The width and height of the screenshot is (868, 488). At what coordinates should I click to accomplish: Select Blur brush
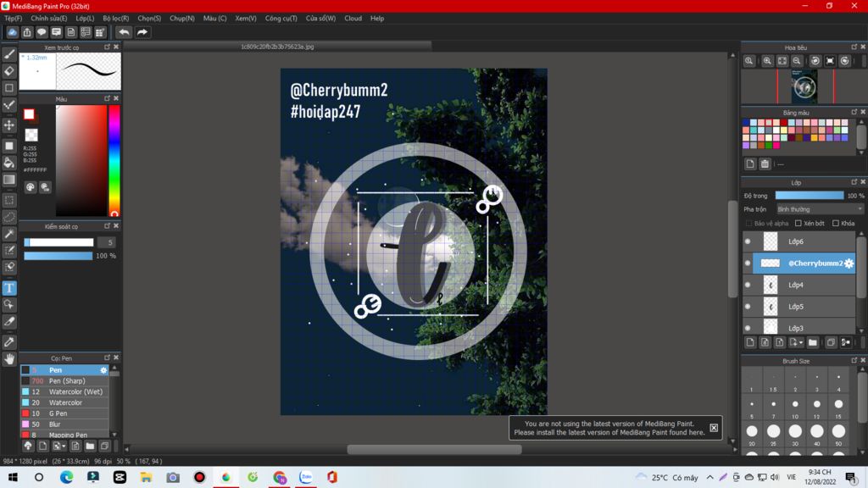click(x=64, y=424)
